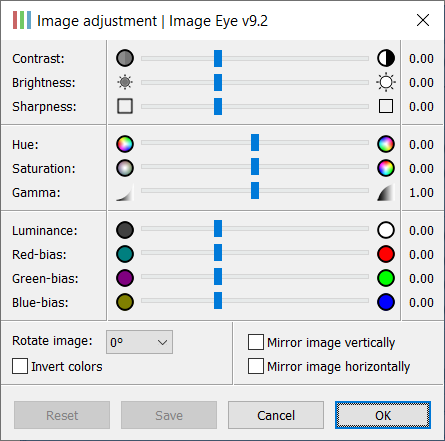Click the Rotate image: label

[52, 341]
